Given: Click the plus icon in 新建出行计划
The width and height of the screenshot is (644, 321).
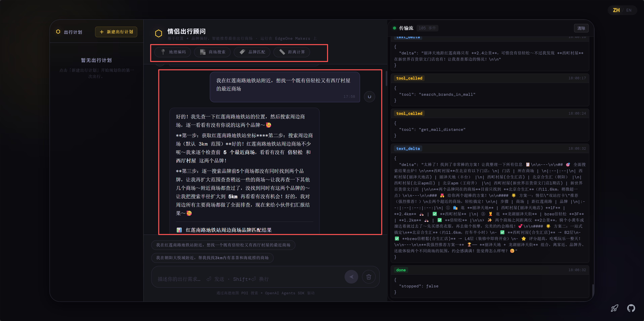Looking at the screenshot, I should (101, 32).
